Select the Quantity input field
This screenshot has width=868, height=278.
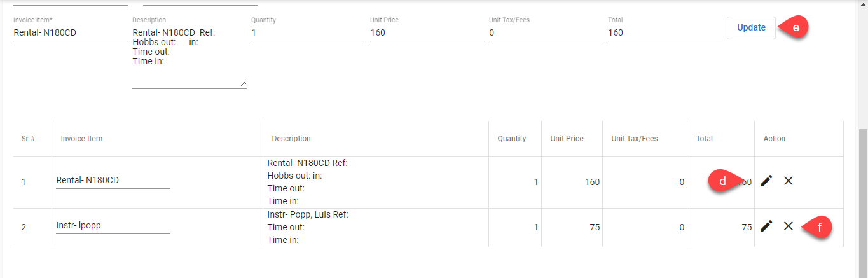[x=308, y=32]
